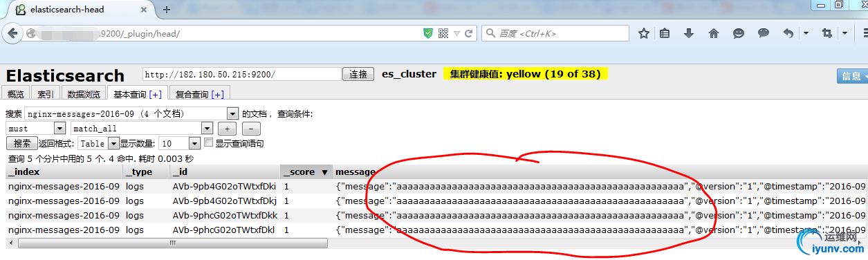
Task: Click the undo arrow toolbar icon
Action: pyautogui.click(x=788, y=33)
